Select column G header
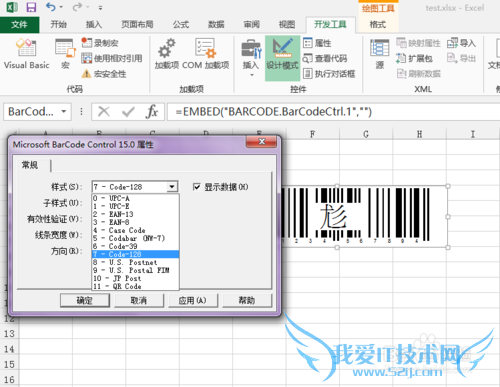This screenshot has width=500, height=387. [x=366, y=134]
